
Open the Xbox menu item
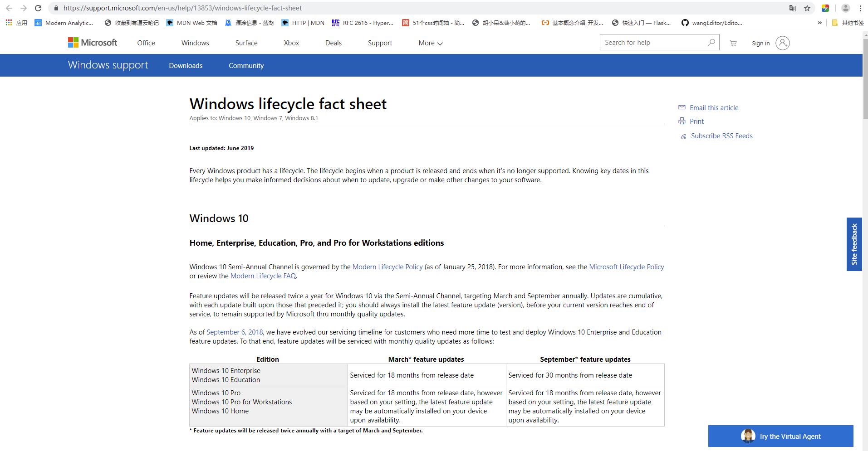291,43
